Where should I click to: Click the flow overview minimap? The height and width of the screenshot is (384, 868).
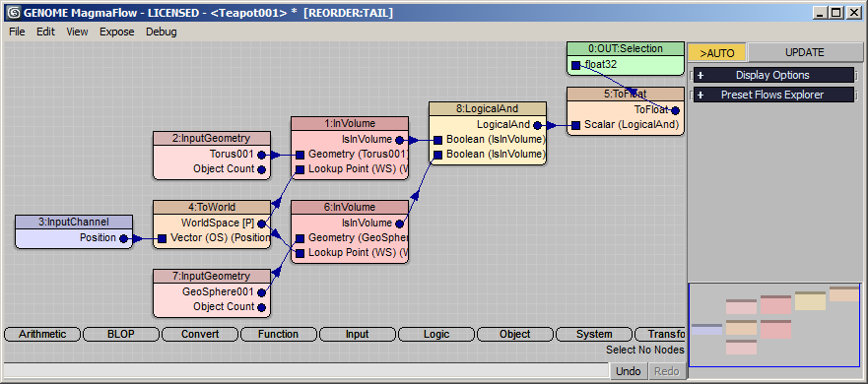775,325
